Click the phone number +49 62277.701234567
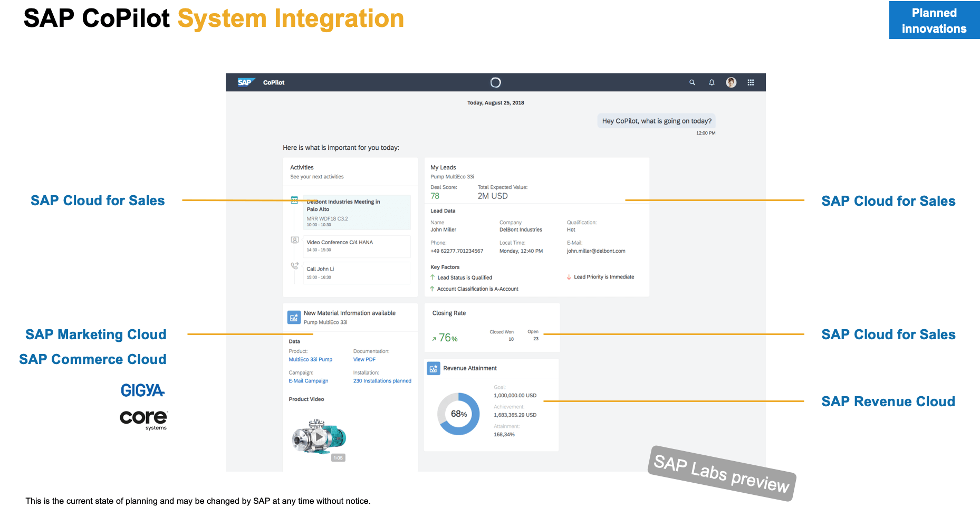The height and width of the screenshot is (507, 980). click(x=456, y=251)
